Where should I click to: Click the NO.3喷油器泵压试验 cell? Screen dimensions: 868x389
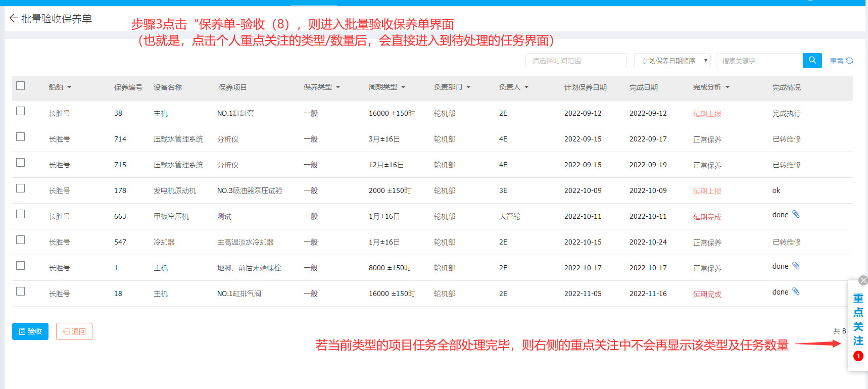(250, 191)
